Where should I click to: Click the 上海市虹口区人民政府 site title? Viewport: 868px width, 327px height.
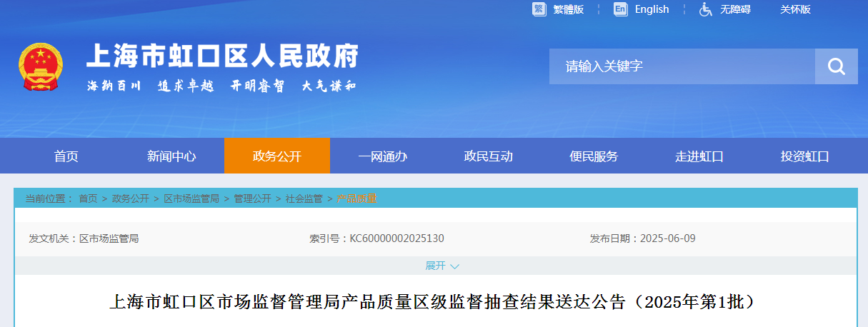click(x=222, y=56)
